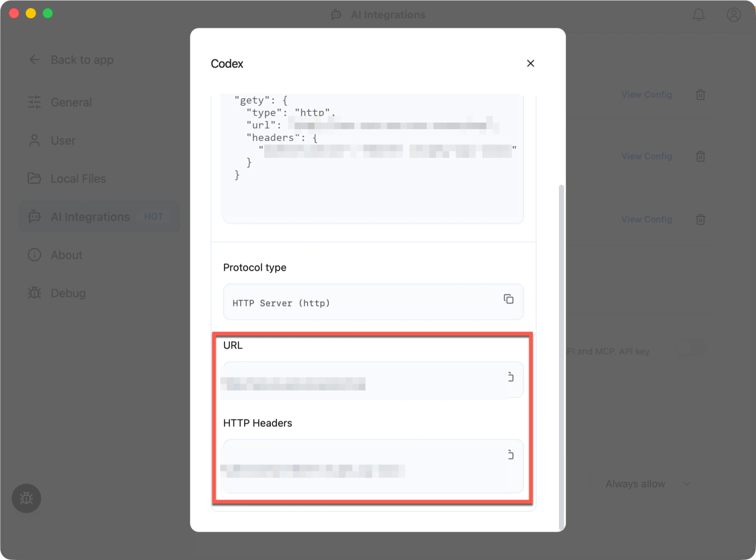Open Local Files section
Viewport: 756px width, 560px height.
pos(99,178)
